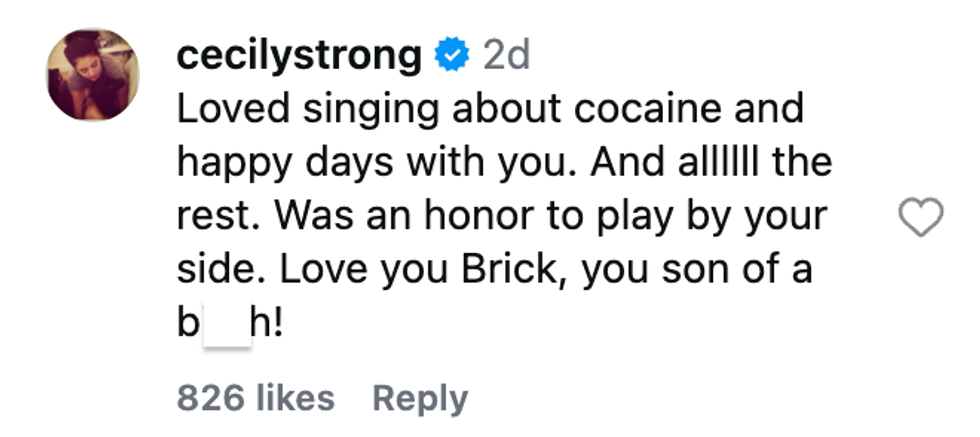This screenshot has width=980, height=437.
Task: Open the cecilystrong username link
Action: 299,57
